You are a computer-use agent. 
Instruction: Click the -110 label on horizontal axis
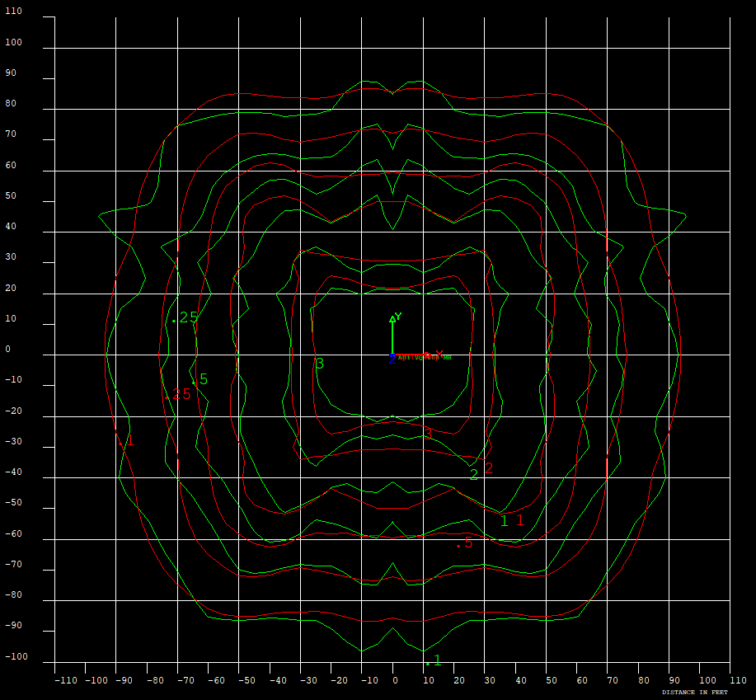click(x=67, y=680)
